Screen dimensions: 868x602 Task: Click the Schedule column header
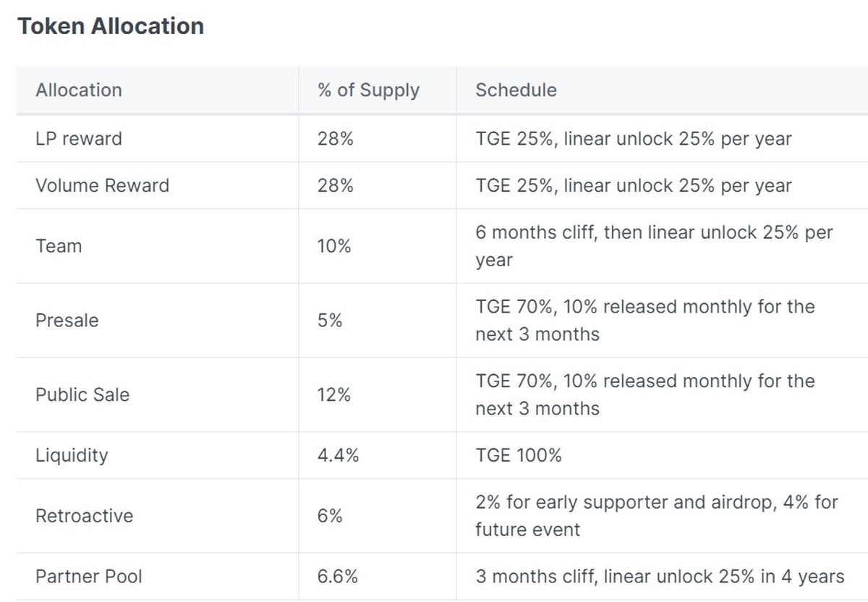[x=516, y=90]
